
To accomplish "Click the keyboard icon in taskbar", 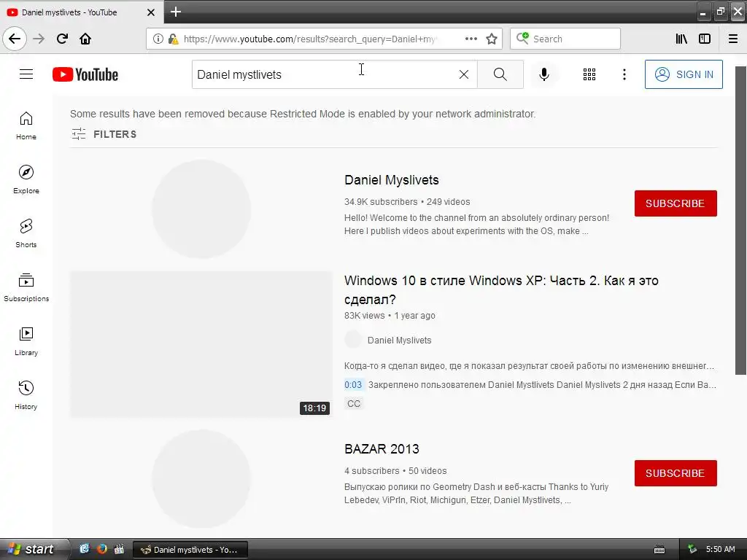I will click(659, 550).
